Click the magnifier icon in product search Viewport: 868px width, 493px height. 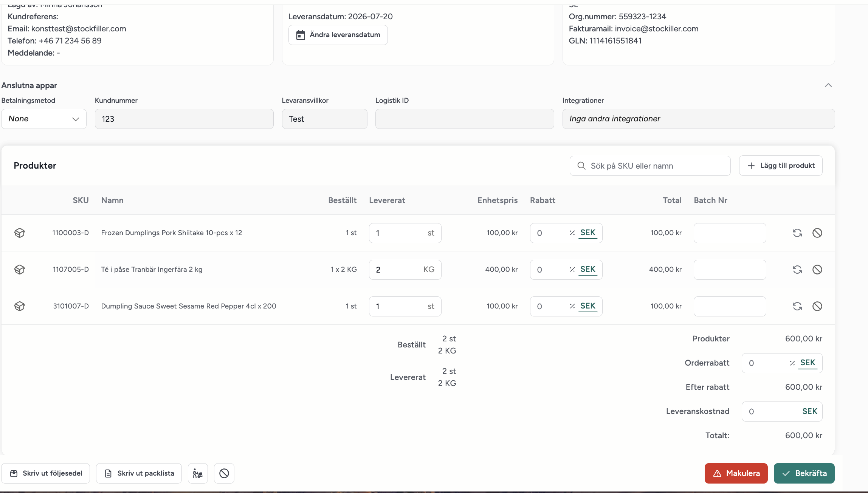581,166
